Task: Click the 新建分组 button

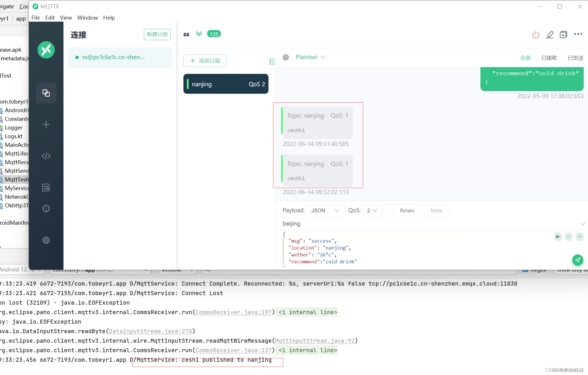Action: pyautogui.click(x=157, y=34)
